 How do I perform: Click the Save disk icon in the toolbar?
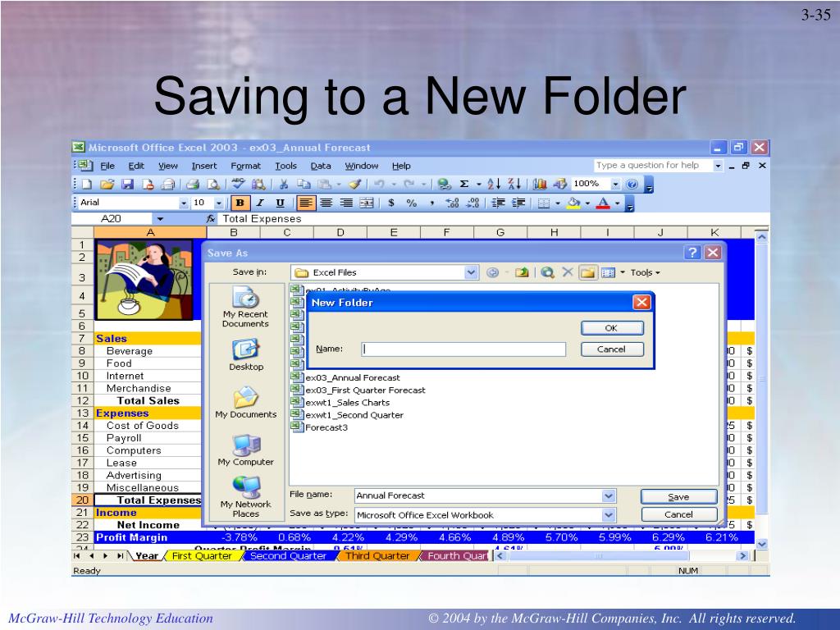point(127,185)
